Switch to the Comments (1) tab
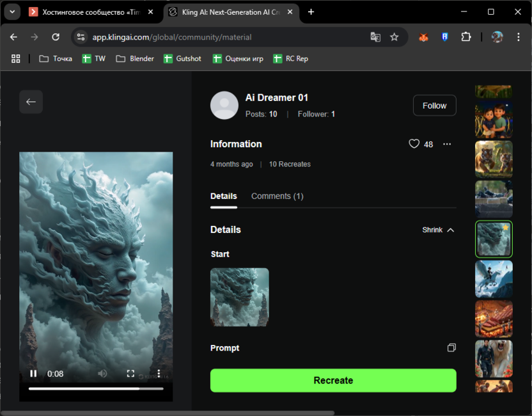 (x=277, y=196)
